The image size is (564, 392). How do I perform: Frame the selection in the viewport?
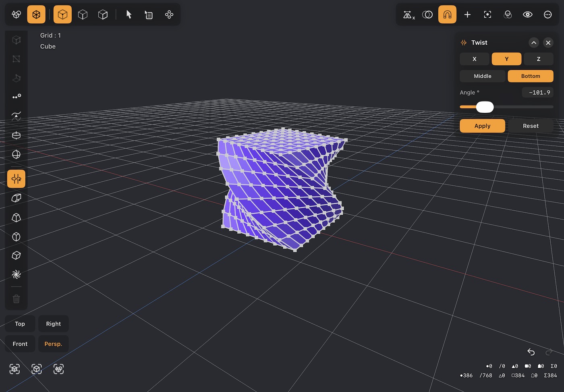tap(487, 15)
